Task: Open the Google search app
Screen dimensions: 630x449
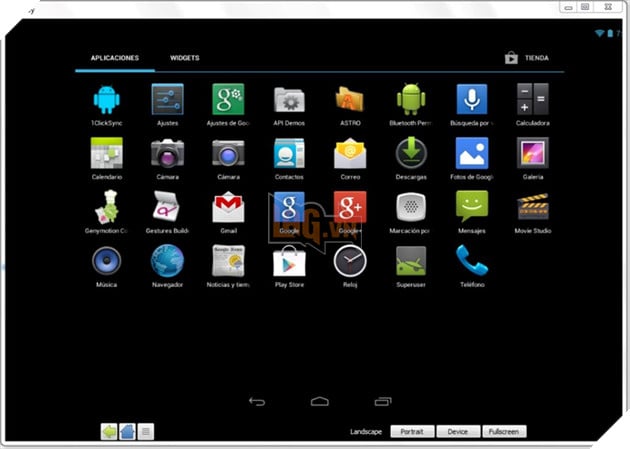Action: pyautogui.click(x=289, y=207)
